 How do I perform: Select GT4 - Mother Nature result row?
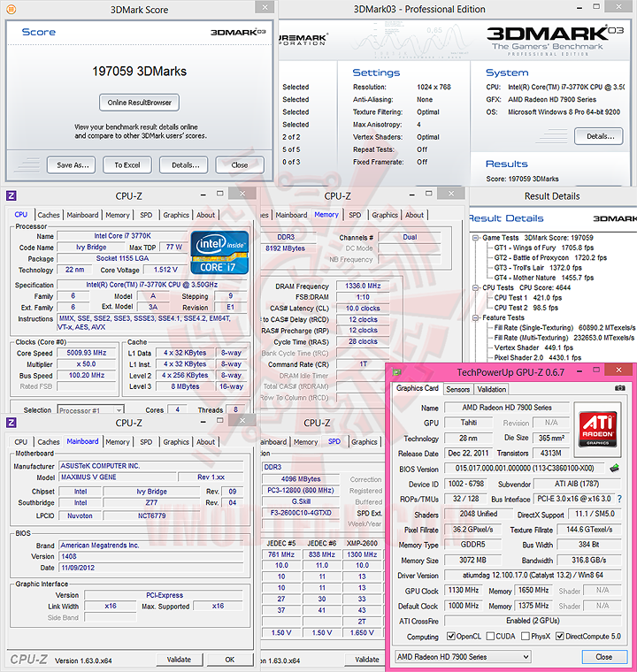coord(544,278)
